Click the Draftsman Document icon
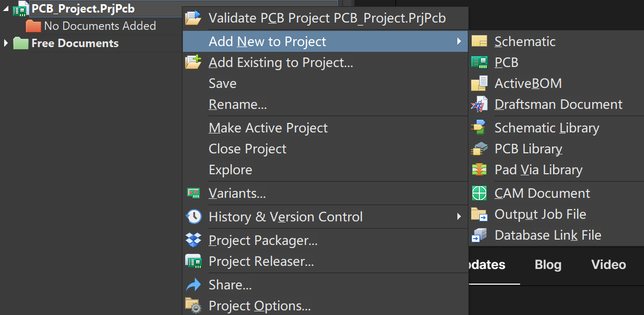Viewport: 644px width, 315px height. pyautogui.click(x=479, y=105)
